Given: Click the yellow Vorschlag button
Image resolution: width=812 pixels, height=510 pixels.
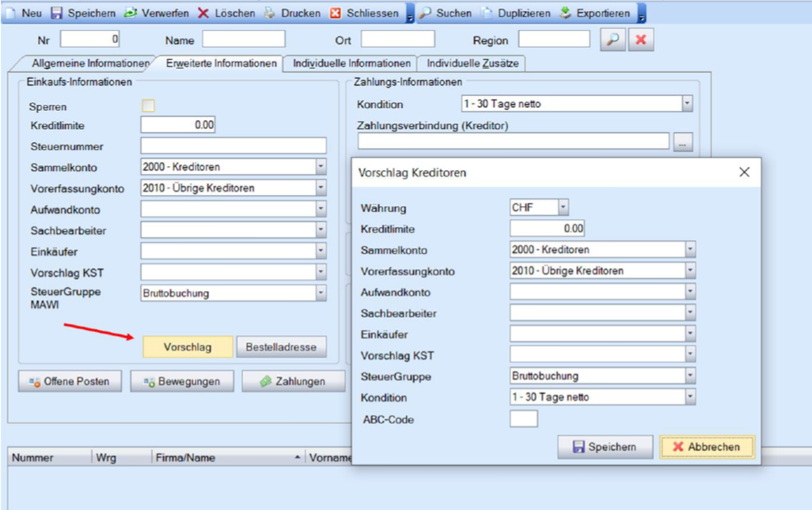Looking at the screenshot, I should pos(188,346).
